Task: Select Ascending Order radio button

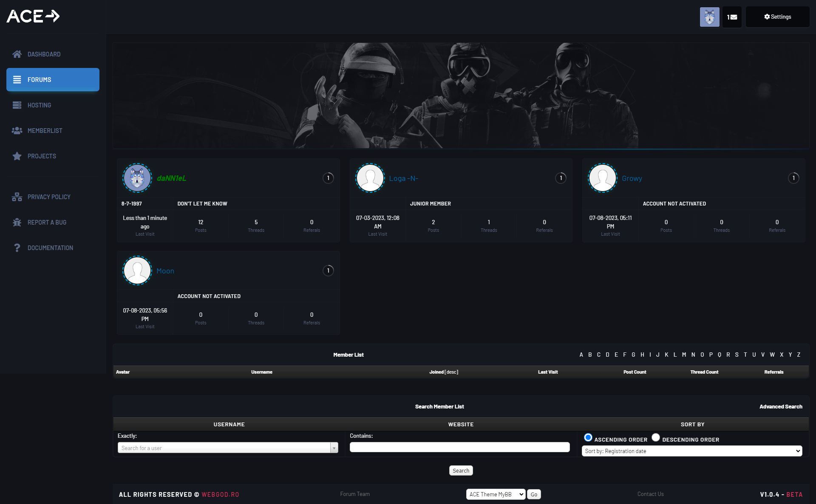Action: pyautogui.click(x=588, y=437)
